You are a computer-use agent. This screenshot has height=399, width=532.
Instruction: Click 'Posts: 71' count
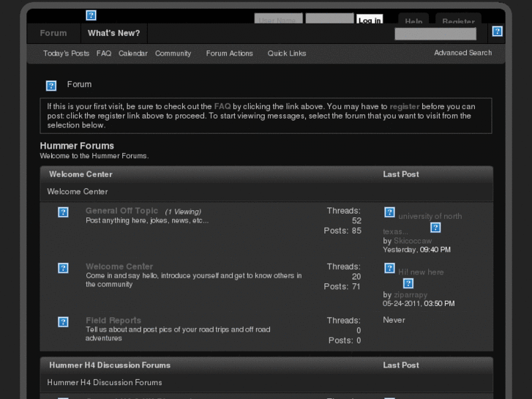[x=342, y=286]
